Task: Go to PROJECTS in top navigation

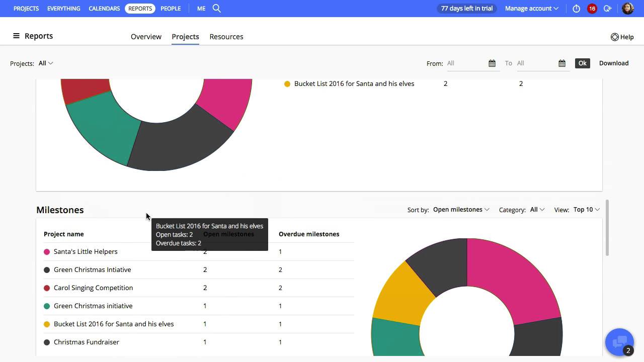Action: tap(26, 9)
